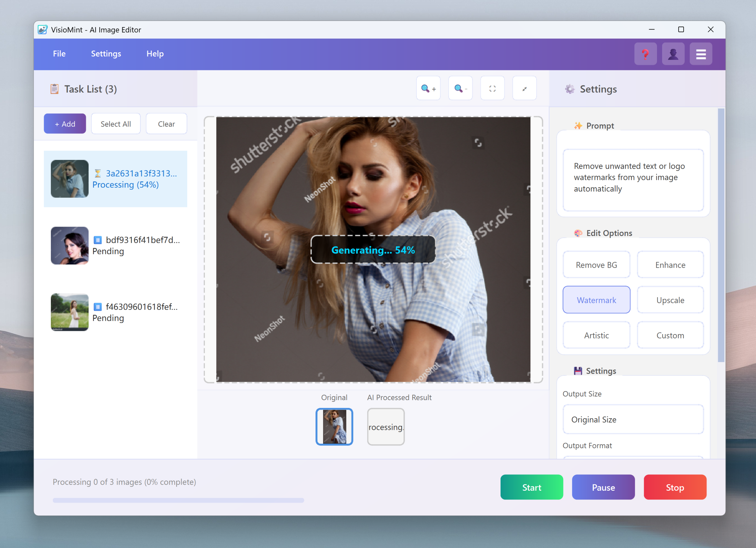The height and width of the screenshot is (548, 756).
Task: Click the zoom in magnifier icon
Action: (x=428, y=88)
